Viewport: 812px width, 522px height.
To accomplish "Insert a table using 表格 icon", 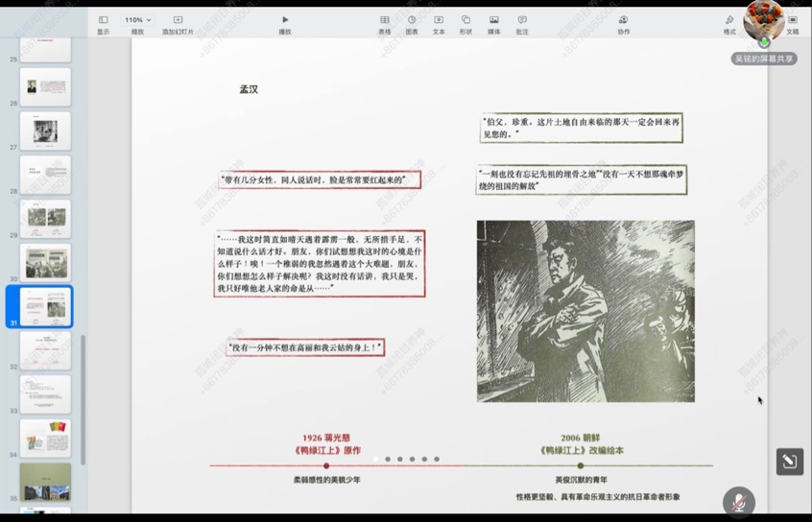I will click(384, 24).
